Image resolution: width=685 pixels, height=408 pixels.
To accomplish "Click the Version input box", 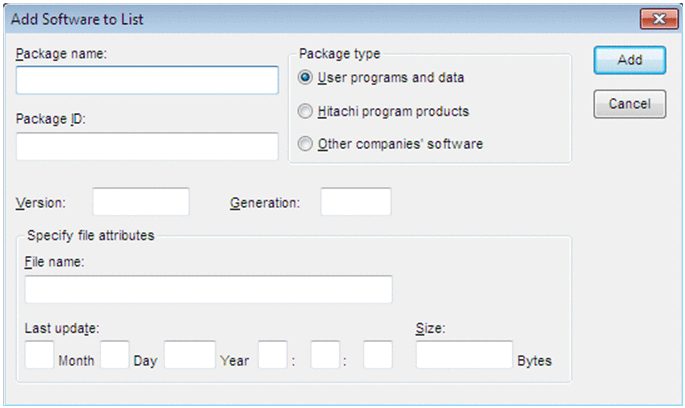I will pyautogui.click(x=141, y=201).
